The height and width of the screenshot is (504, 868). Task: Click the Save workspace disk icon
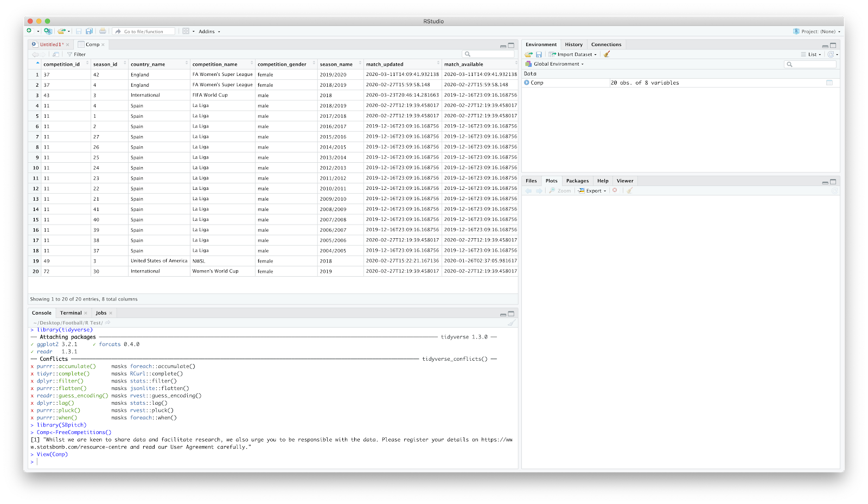point(539,54)
